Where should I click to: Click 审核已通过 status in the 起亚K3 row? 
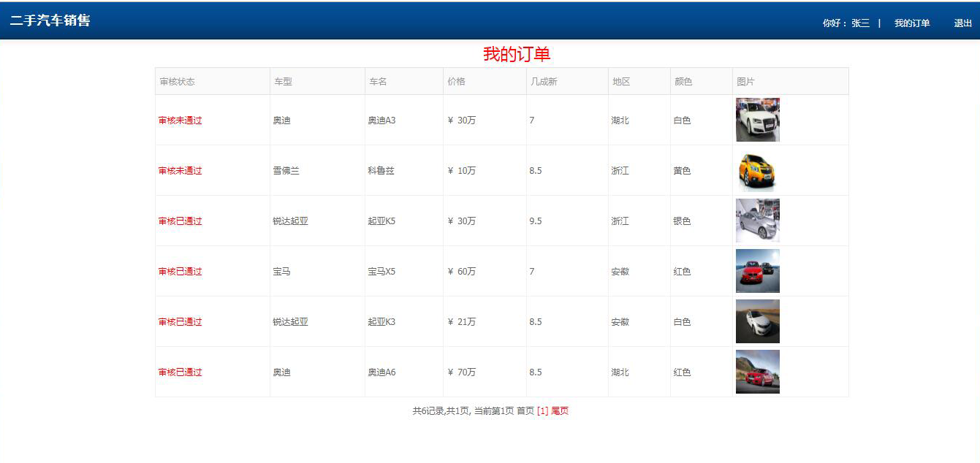(x=181, y=322)
